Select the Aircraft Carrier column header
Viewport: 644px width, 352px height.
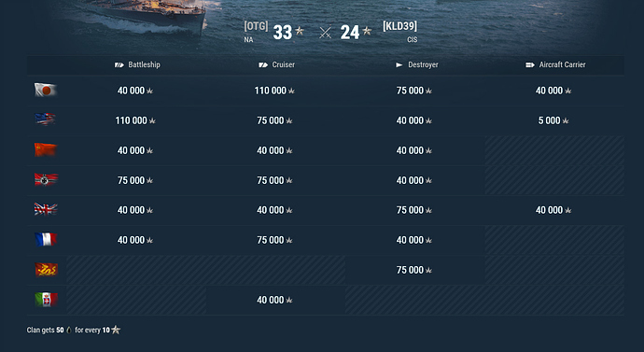555,64
